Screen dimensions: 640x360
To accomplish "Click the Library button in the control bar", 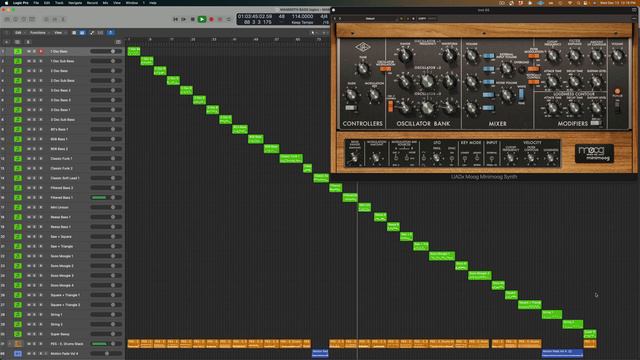I will pyautogui.click(x=7, y=19).
